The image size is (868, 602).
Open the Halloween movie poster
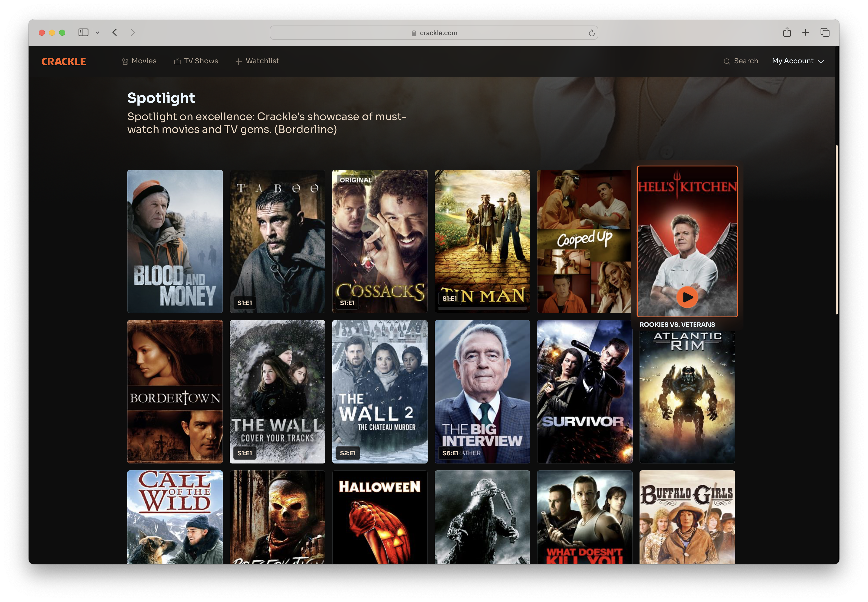tap(380, 517)
